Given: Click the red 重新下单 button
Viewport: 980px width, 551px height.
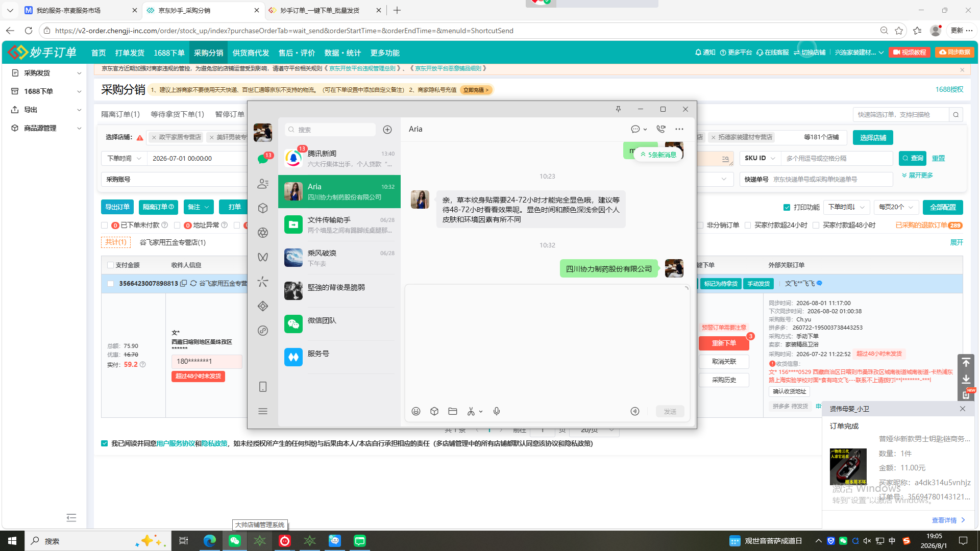Looking at the screenshot, I should coord(724,343).
